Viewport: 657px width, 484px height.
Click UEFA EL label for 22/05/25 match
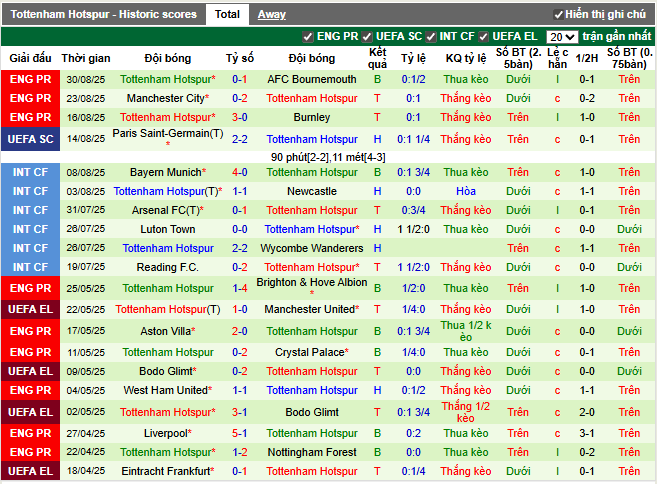pyautogui.click(x=30, y=309)
